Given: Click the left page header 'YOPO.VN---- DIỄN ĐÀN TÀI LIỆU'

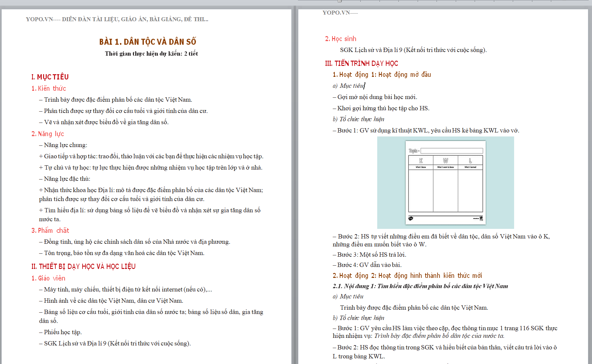Looking at the screenshot, I should click(x=117, y=19).
